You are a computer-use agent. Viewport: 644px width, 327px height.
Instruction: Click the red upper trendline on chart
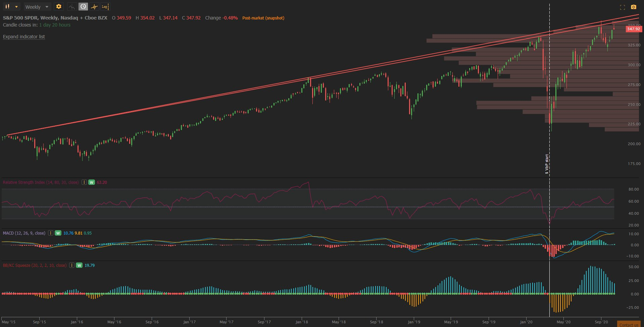[322, 75]
